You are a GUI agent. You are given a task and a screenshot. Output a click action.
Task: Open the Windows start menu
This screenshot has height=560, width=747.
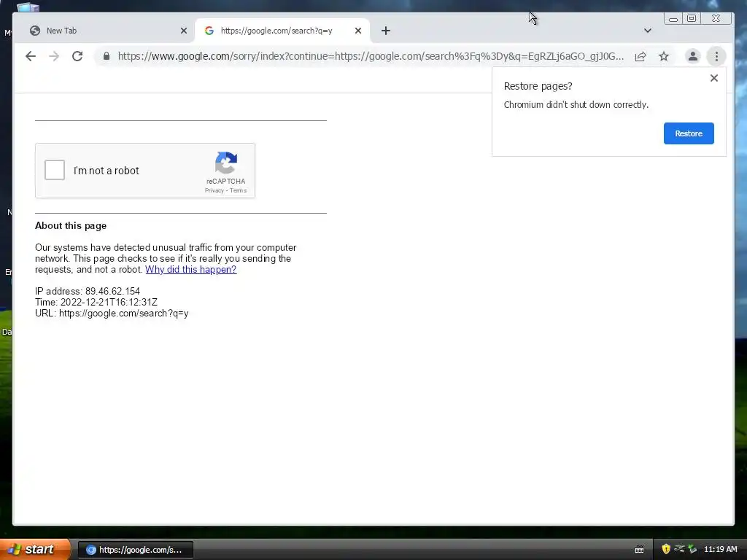coord(35,549)
